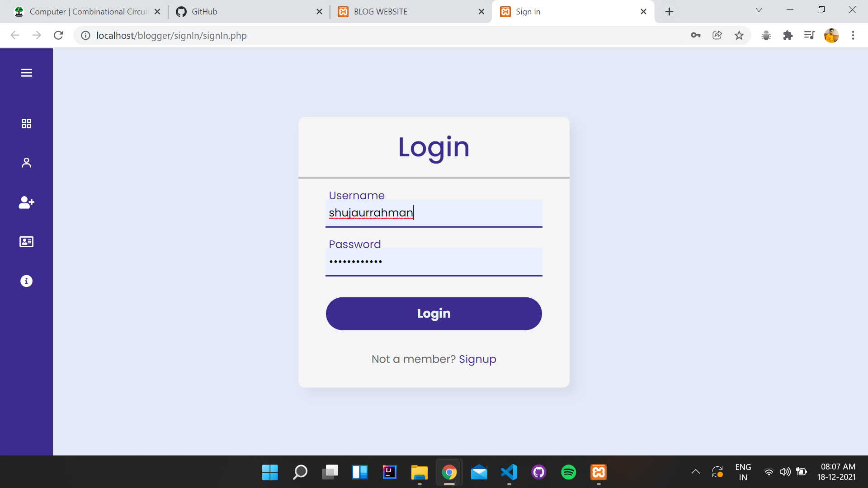
Task: Expand the tab search dropdown arrow
Action: coord(759,10)
